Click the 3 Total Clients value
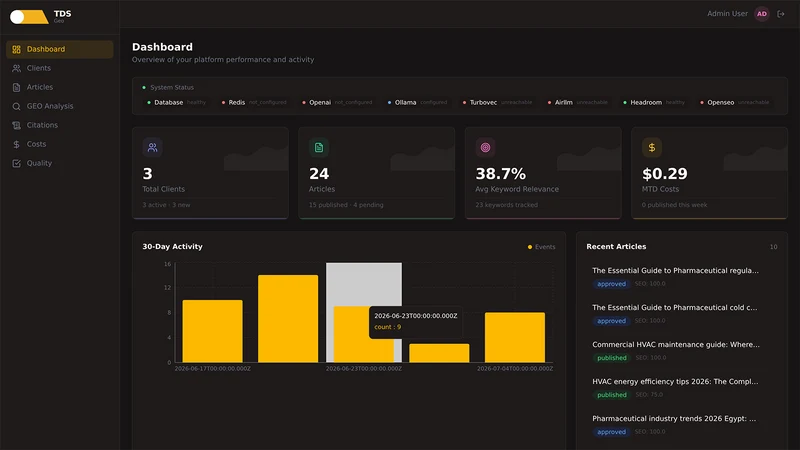The height and width of the screenshot is (450, 800). click(x=147, y=174)
